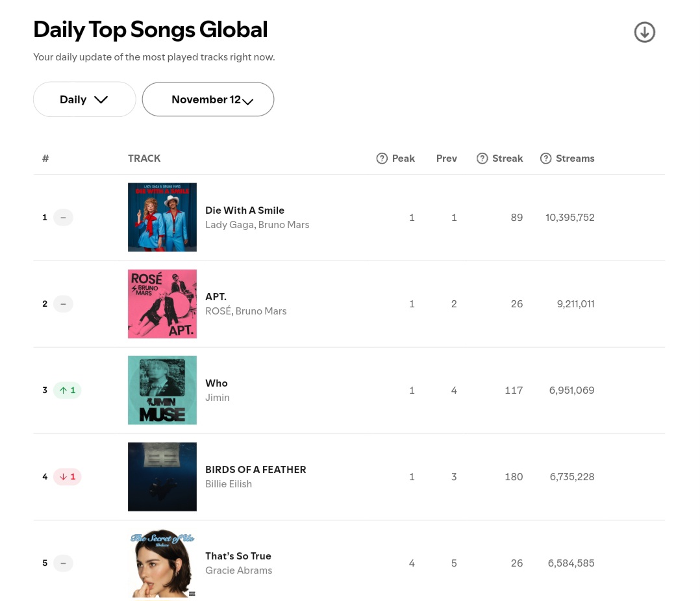Click the no-change dash badge for APT.
The height and width of the screenshot is (601, 700).
click(63, 304)
